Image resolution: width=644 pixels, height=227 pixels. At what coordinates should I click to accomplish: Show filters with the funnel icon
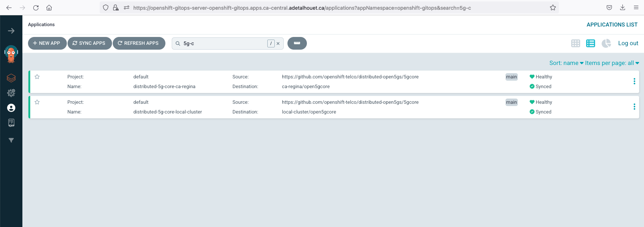(11, 140)
